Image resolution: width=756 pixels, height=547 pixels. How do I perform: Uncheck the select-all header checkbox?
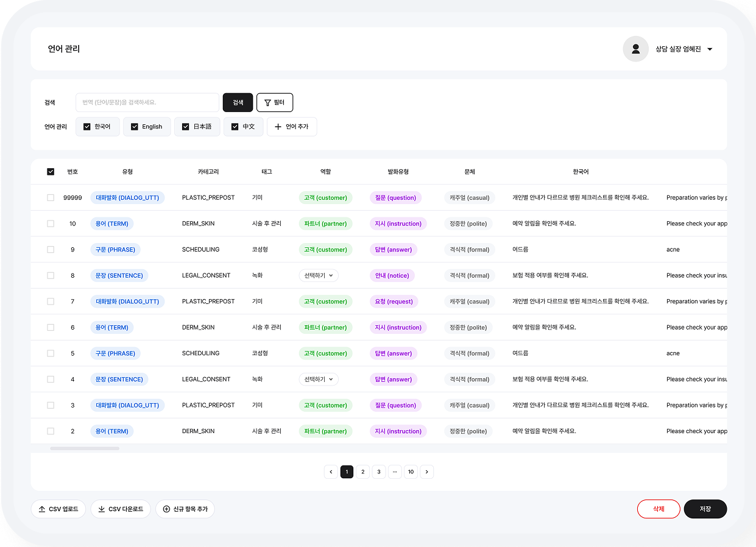tap(51, 172)
